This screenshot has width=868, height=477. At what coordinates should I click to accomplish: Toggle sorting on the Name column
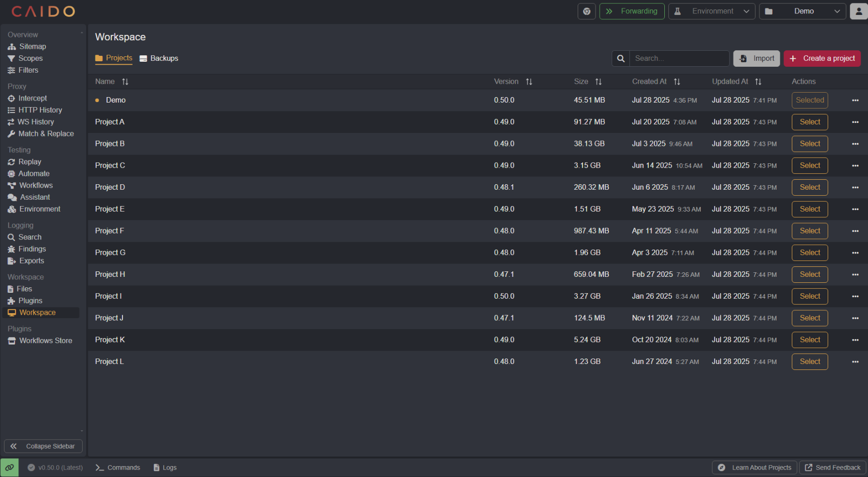click(125, 81)
